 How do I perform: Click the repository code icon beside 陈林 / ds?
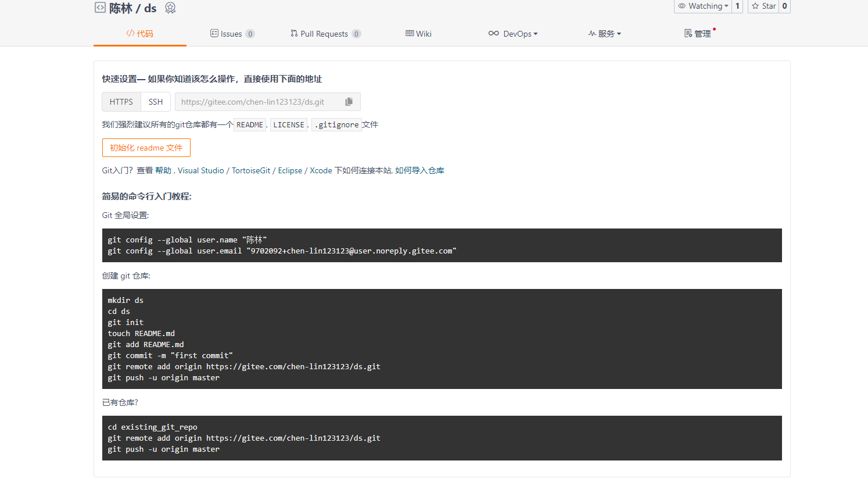(100, 8)
